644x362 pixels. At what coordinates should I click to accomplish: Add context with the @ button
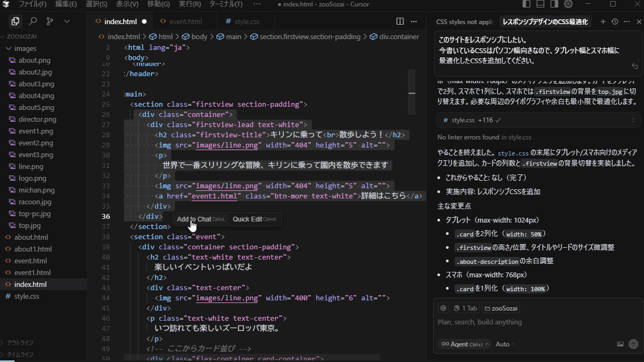[443, 308]
